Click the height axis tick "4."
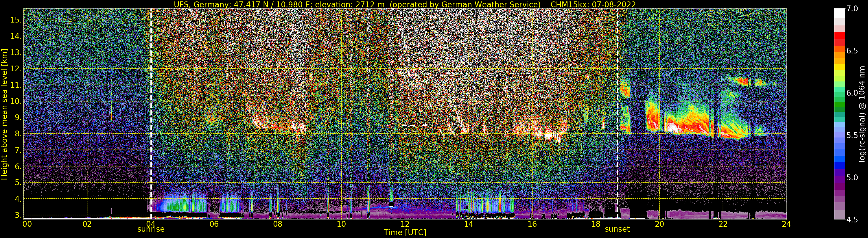The height and width of the screenshot is (238, 868). coord(18,199)
